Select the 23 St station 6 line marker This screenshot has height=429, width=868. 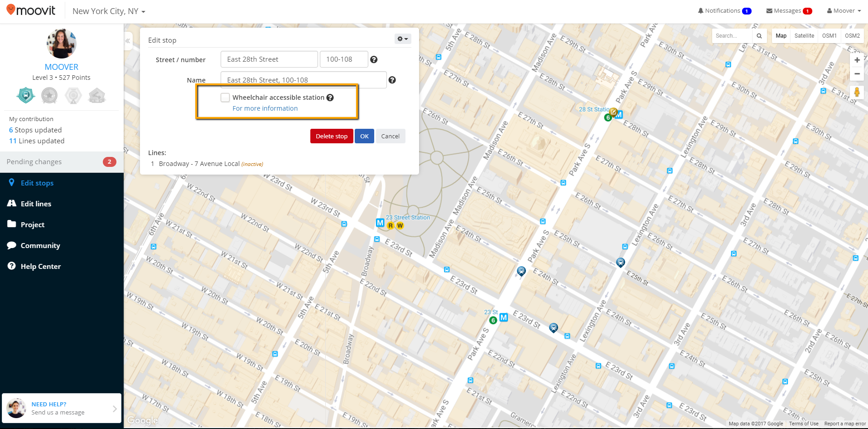pos(493,320)
